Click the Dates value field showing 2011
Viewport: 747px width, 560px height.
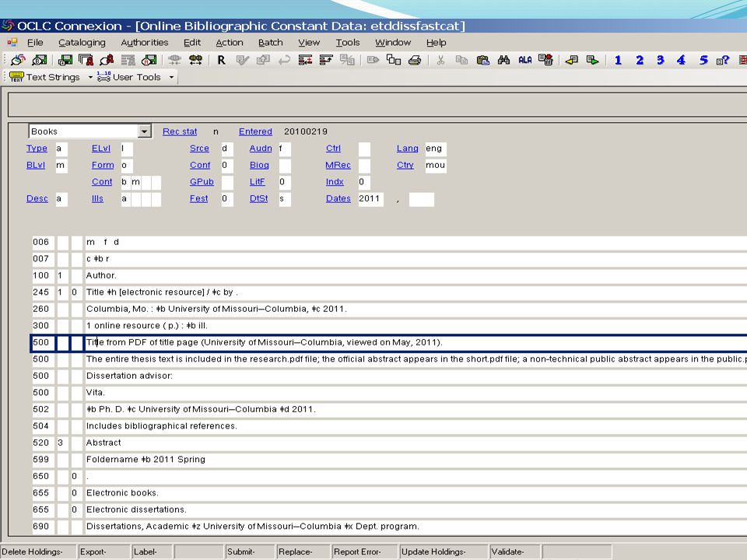point(370,199)
